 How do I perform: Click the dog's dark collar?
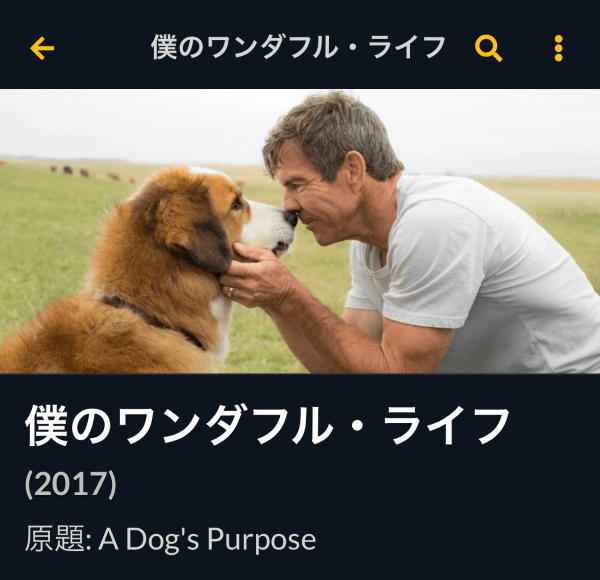coord(153,319)
